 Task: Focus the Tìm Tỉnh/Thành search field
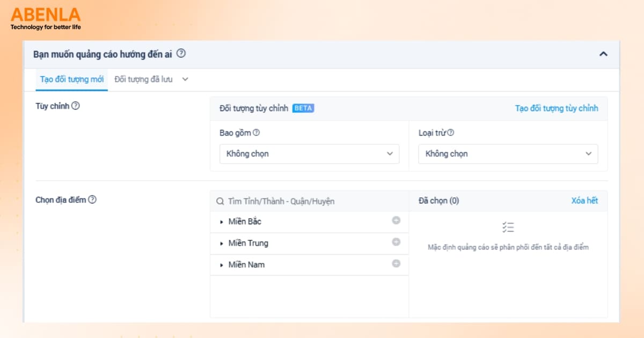pos(309,201)
